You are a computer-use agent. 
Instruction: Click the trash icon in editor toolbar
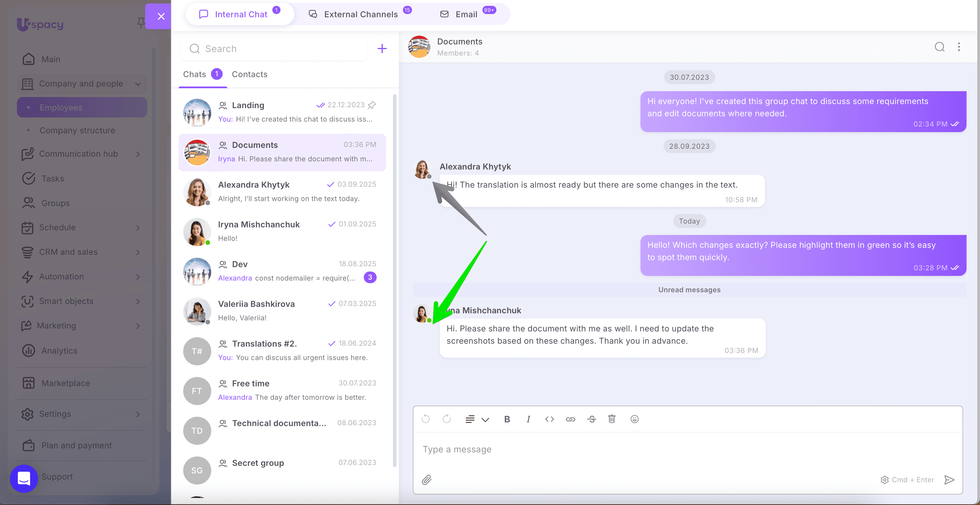[x=612, y=419]
